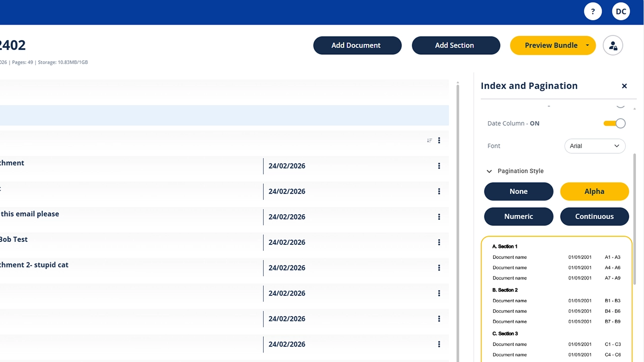The height and width of the screenshot is (362, 644).
Task: Select Continuous pagination style
Action: 594,216
